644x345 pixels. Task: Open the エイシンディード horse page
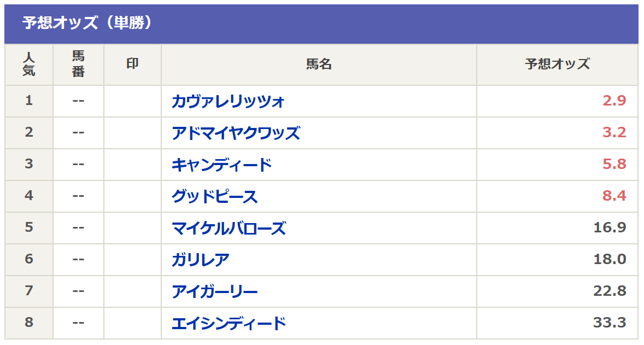click(229, 323)
